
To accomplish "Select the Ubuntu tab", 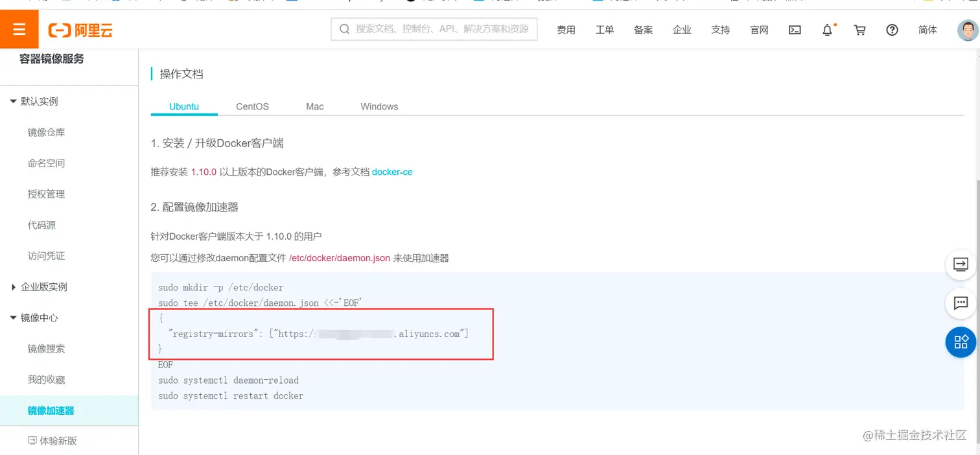I will tap(184, 106).
